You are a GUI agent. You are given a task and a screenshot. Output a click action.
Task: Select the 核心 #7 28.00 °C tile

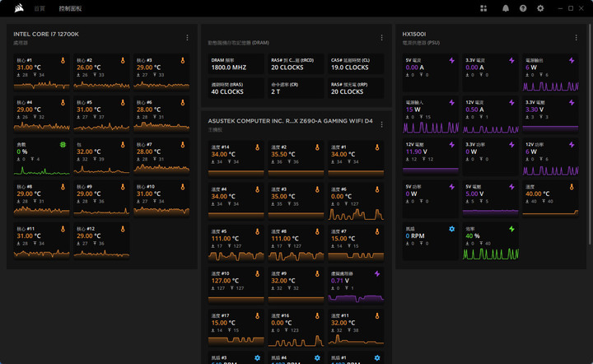161,156
